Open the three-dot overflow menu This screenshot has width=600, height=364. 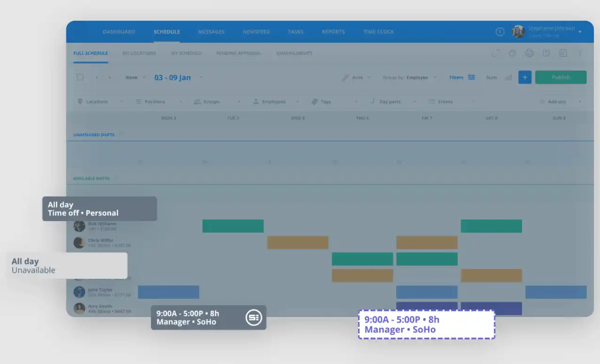(x=580, y=53)
